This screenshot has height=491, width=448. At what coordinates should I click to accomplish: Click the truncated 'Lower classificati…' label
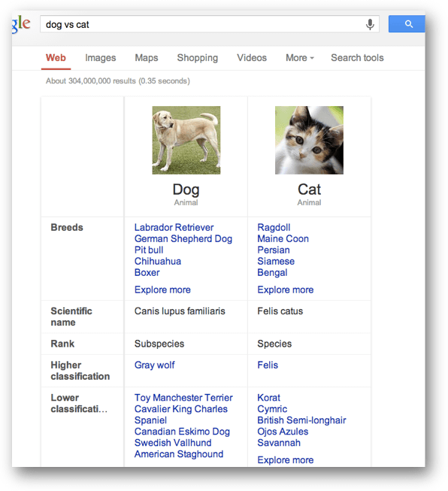pyautogui.click(x=79, y=403)
